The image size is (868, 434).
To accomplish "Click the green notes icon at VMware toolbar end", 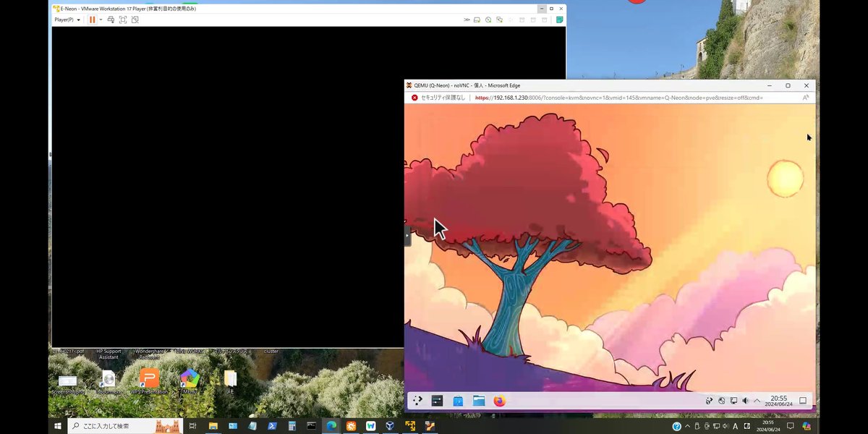I will coord(560,20).
